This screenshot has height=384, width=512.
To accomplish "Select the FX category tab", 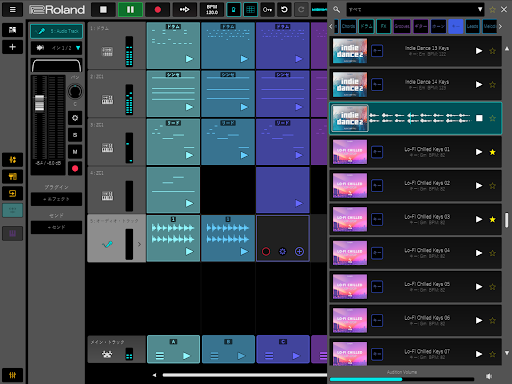I will point(384,26).
